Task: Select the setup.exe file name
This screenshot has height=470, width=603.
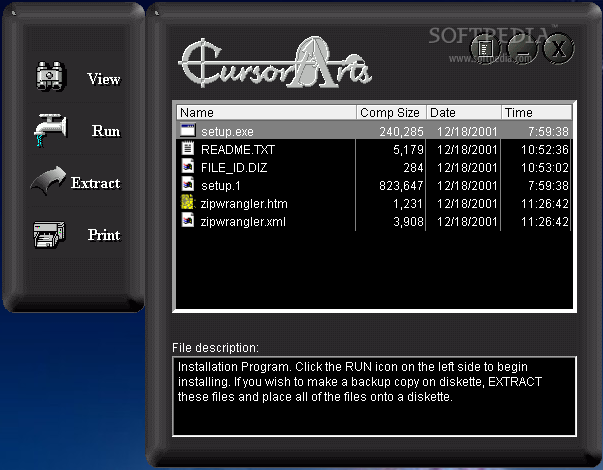Action: tap(227, 132)
